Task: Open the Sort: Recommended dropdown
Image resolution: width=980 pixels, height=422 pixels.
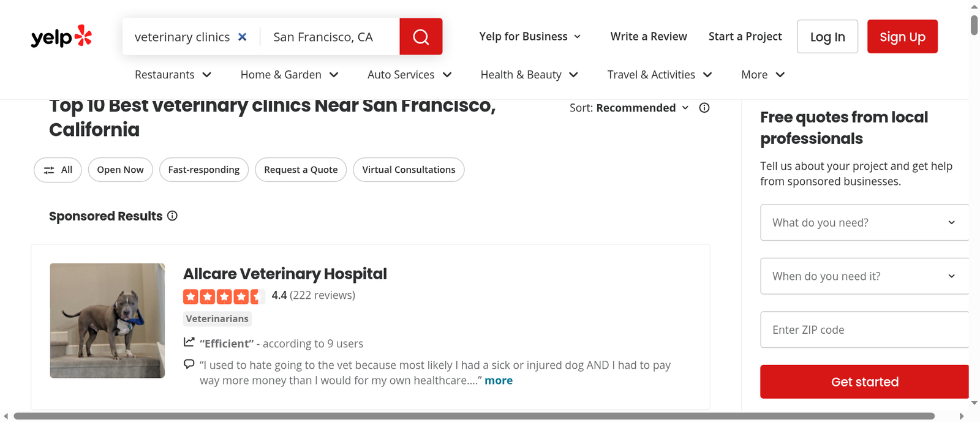Action: point(629,108)
